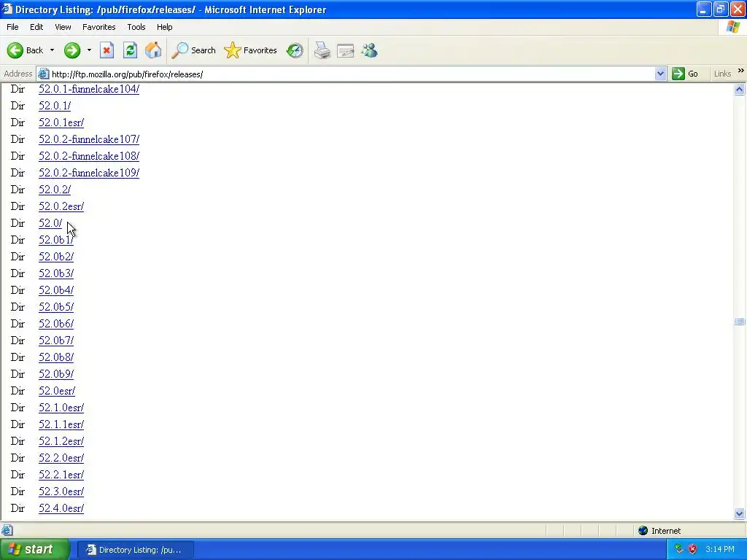Open the 52.4.0esr/ directory link
This screenshot has height=560, width=747.
click(61, 508)
